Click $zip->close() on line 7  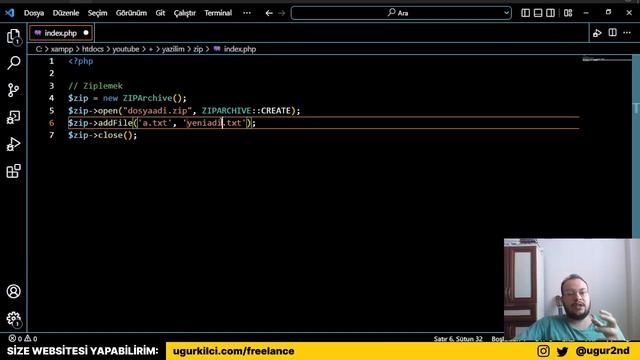click(102, 135)
